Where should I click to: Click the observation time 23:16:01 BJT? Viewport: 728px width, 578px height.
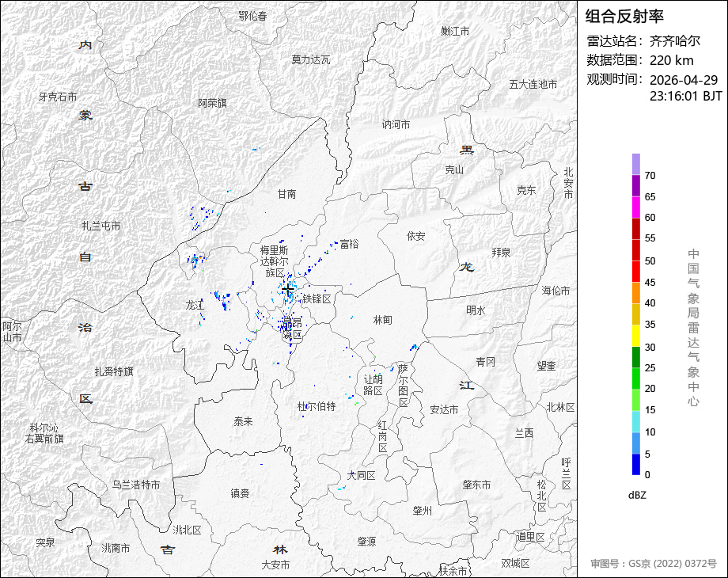(x=685, y=96)
